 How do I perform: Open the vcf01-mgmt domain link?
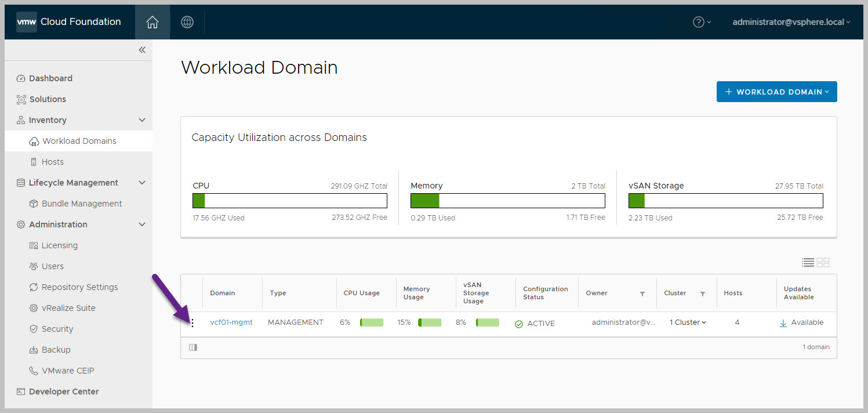pyautogui.click(x=231, y=323)
